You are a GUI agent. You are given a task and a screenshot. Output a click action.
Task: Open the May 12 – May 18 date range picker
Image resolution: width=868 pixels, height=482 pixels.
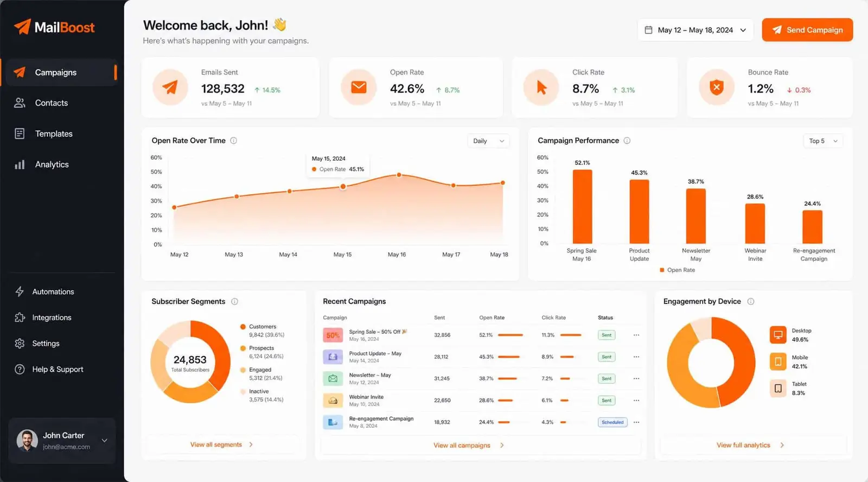[695, 30]
